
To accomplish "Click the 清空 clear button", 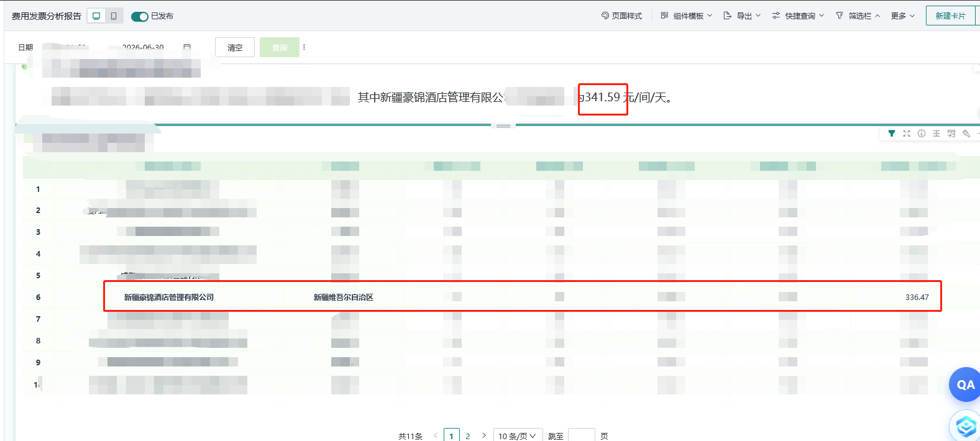I will point(235,47).
